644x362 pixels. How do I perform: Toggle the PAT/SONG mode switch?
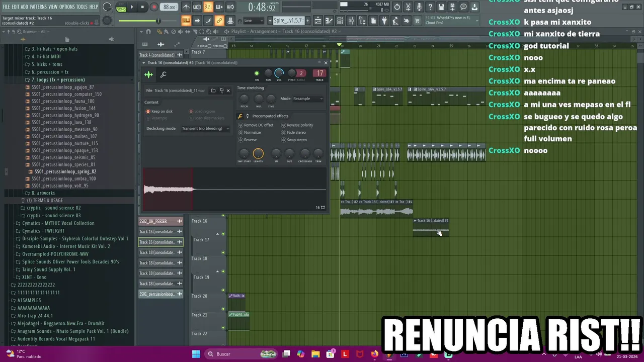(x=121, y=7)
